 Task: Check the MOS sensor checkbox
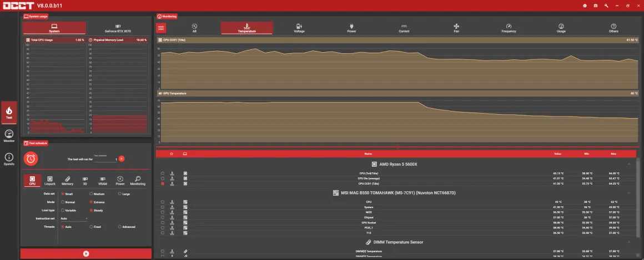point(163,212)
